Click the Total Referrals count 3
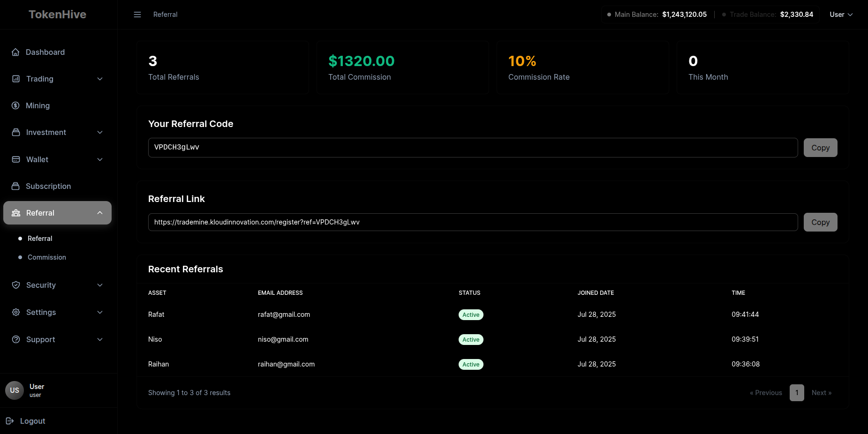This screenshot has height=434, width=868. [x=153, y=61]
